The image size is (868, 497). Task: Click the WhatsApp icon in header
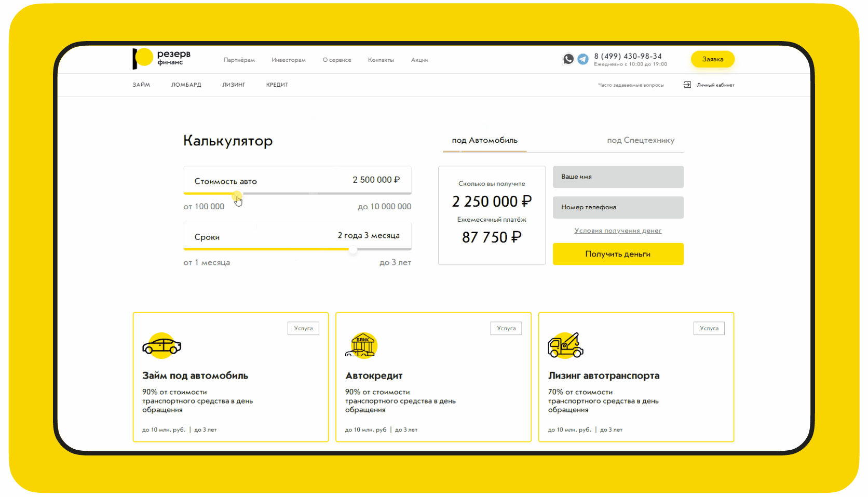pyautogui.click(x=568, y=59)
